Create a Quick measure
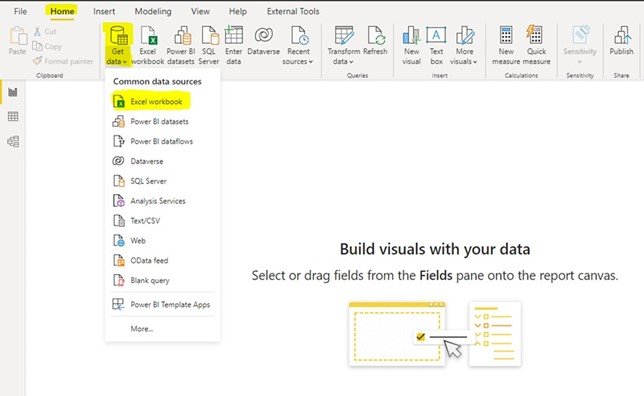The width and height of the screenshot is (644, 396). point(536,45)
